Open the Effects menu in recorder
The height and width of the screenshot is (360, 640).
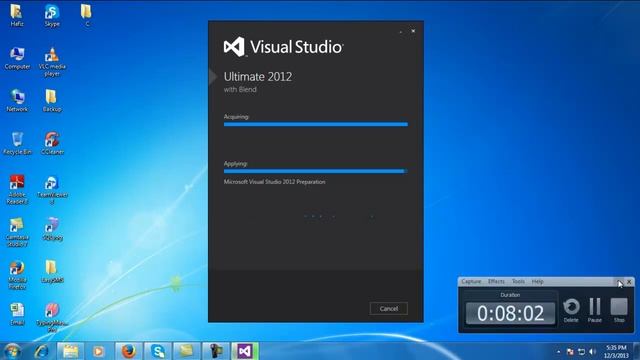point(496,282)
